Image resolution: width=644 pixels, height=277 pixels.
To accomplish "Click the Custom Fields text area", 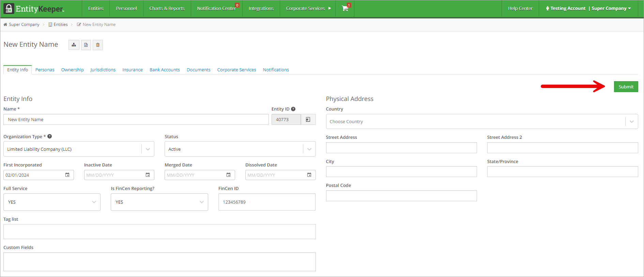I will tap(159, 262).
